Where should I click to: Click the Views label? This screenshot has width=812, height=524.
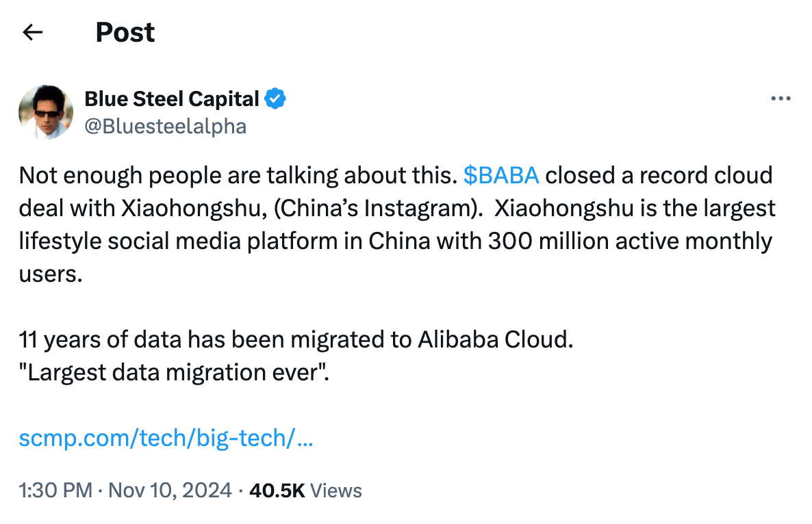(x=335, y=490)
